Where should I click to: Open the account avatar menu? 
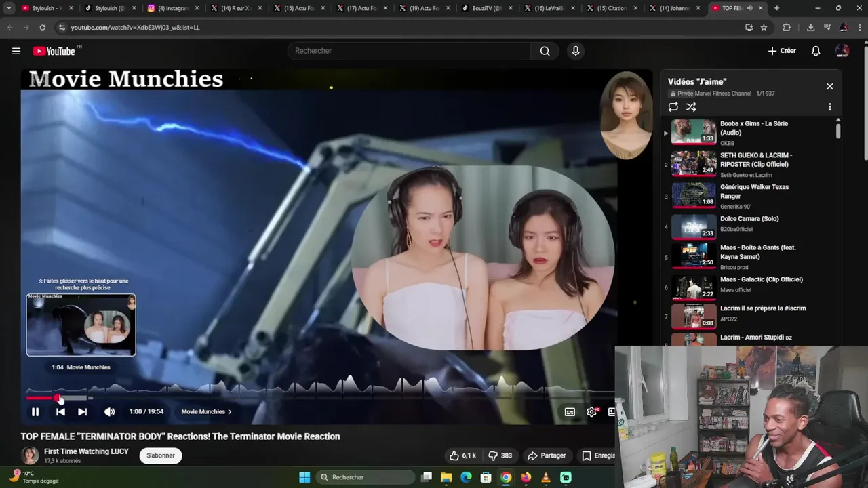[842, 51]
